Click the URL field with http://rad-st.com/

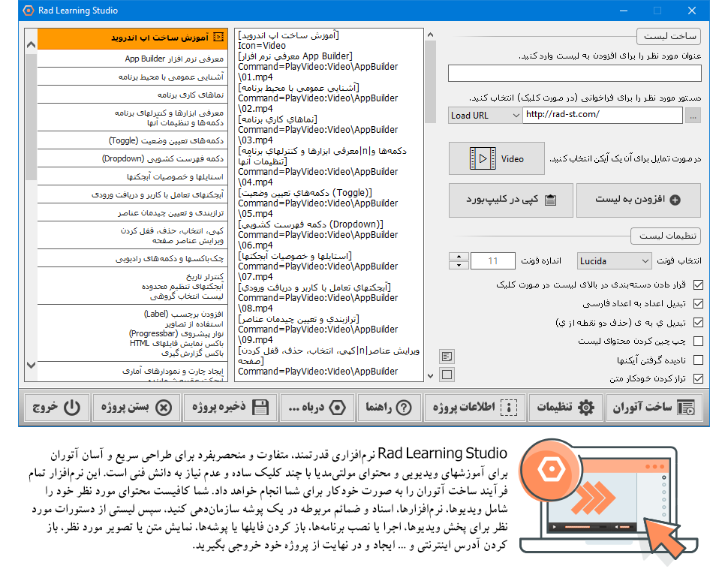[x=603, y=115]
